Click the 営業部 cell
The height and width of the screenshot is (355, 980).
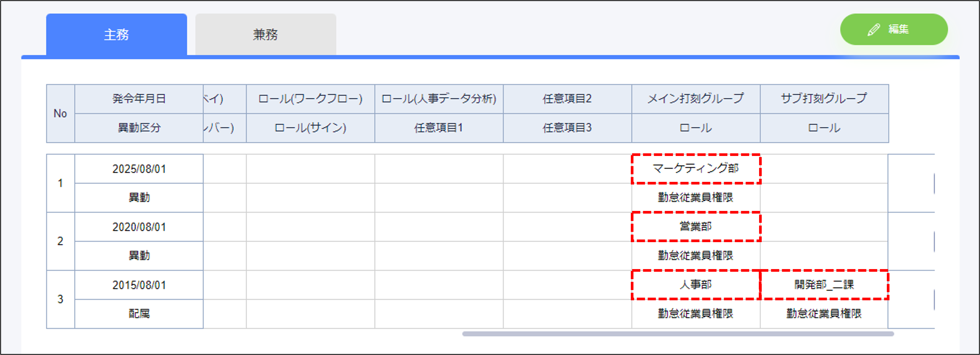[x=695, y=227]
